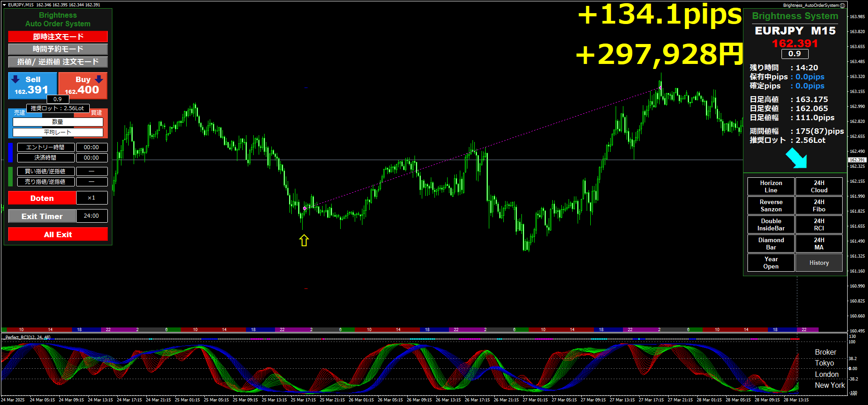Enable the 24H Cloud overlay

pyautogui.click(x=819, y=186)
